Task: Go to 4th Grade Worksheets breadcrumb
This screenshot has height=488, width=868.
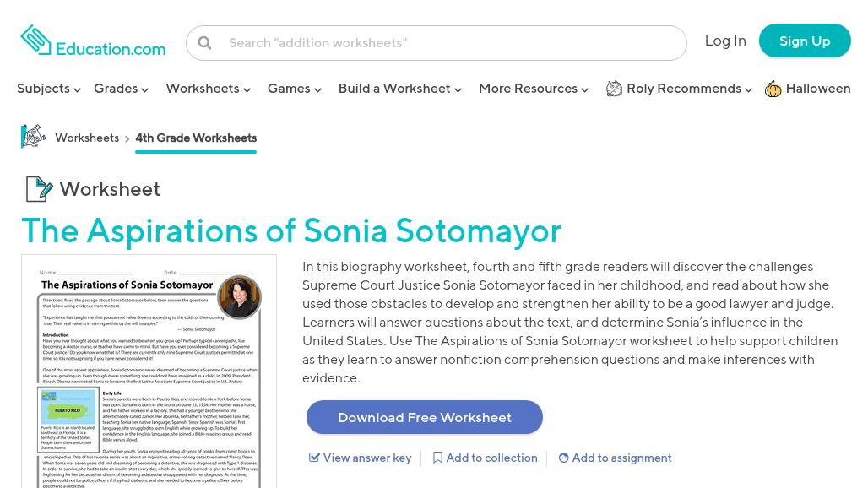Action: tap(196, 138)
